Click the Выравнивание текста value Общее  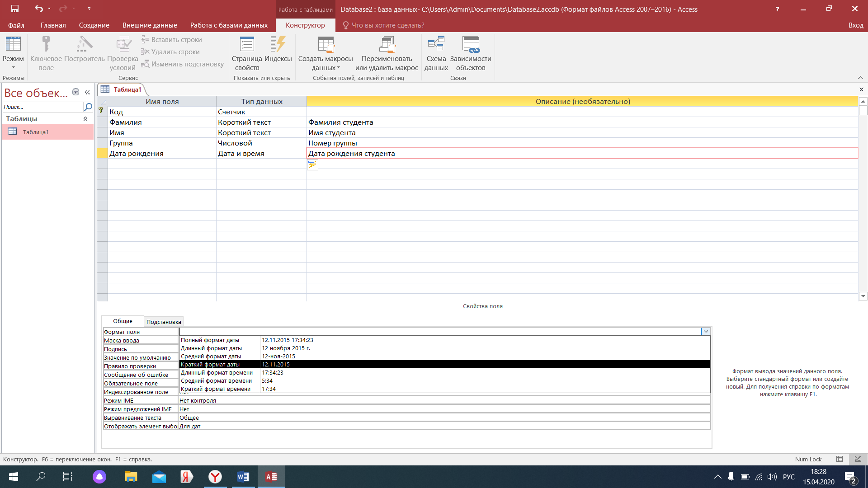[444, 418]
